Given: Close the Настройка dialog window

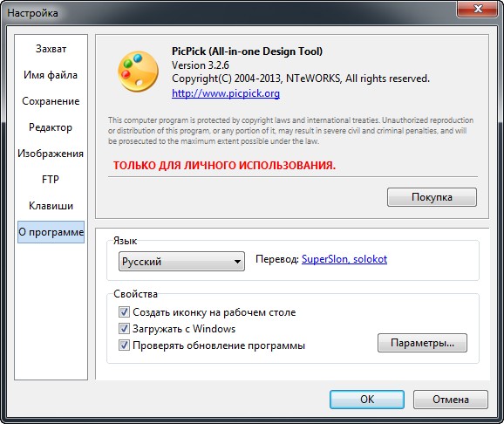Looking at the screenshot, I should (x=478, y=9).
